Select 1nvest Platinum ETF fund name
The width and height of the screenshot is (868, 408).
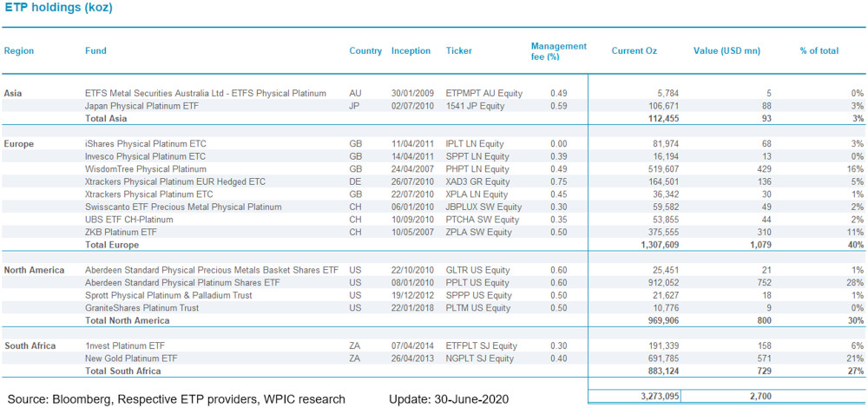[124, 346]
